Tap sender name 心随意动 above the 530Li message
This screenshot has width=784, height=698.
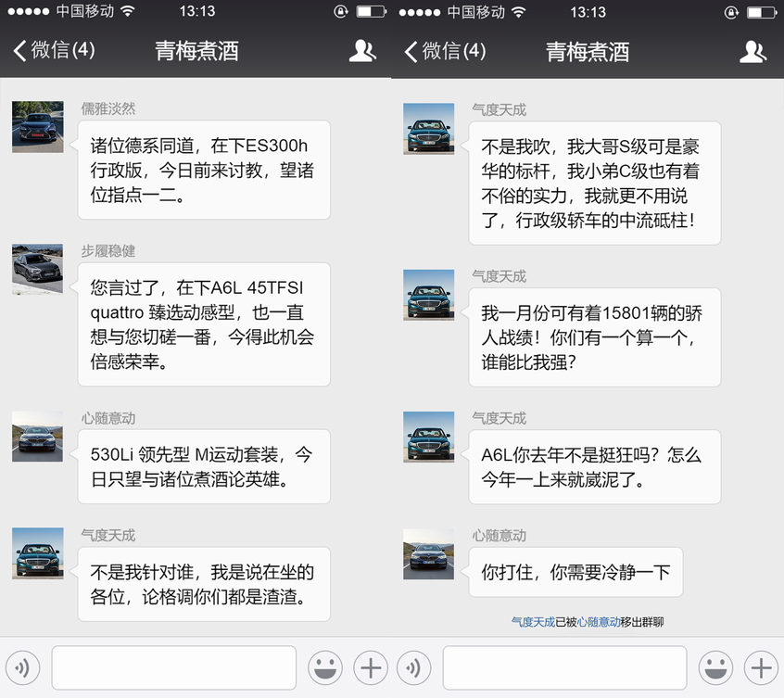pos(108,418)
